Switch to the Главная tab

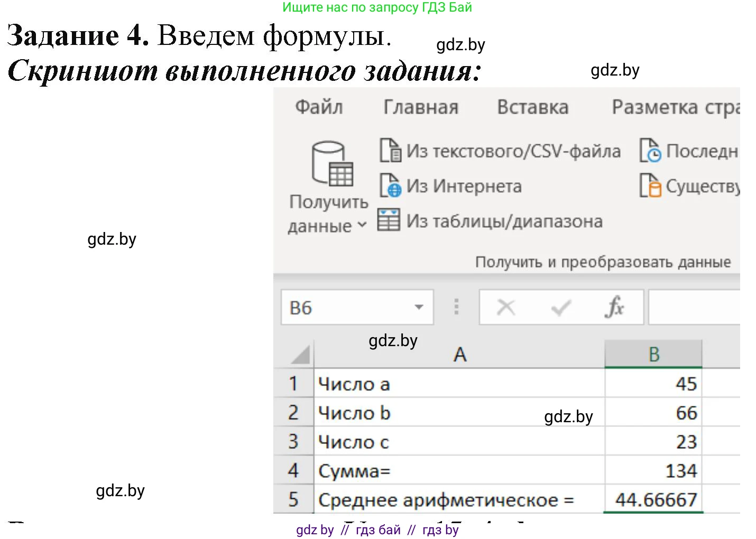421,107
